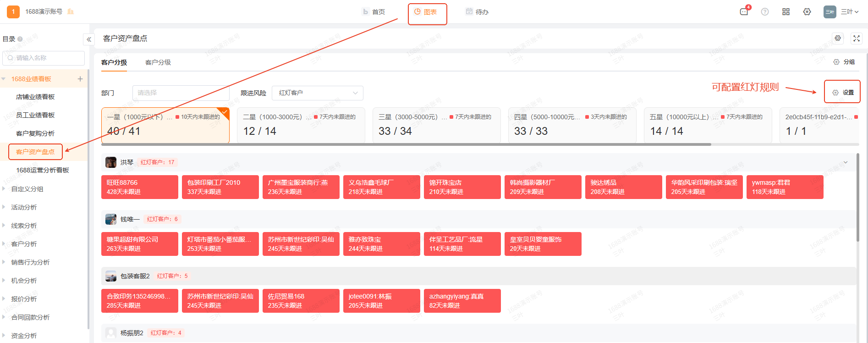Screen dimensions: 868x343
Task: Select the 四星 (5000-10000元) card
Action: pos(572,125)
